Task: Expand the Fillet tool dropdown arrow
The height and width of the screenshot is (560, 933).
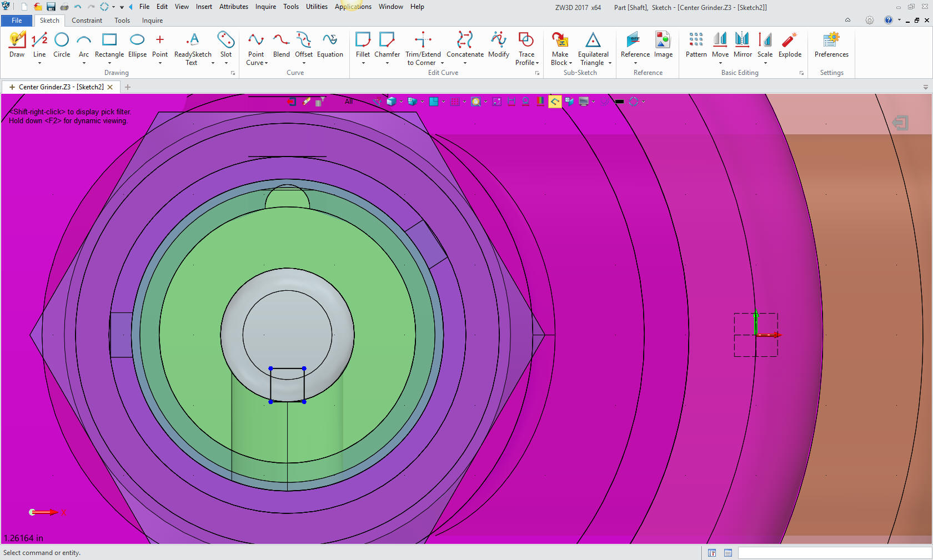Action: click(x=363, y=63)
